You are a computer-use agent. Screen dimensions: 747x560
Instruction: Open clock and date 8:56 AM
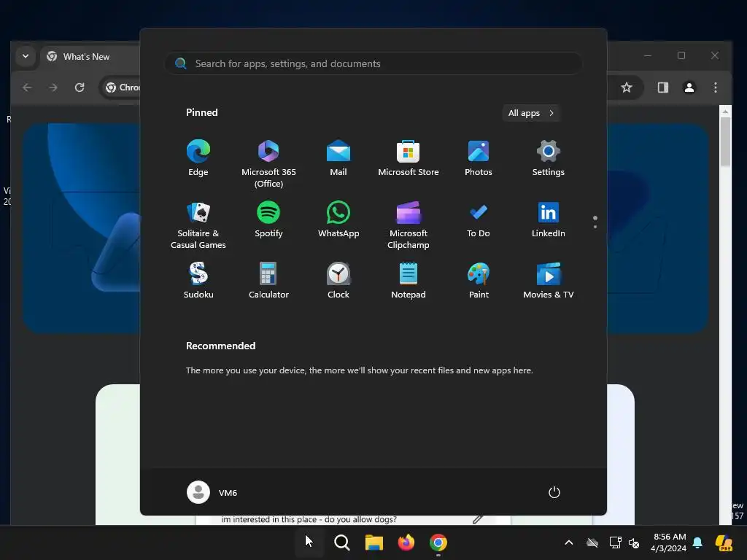(x=669, y=542)
